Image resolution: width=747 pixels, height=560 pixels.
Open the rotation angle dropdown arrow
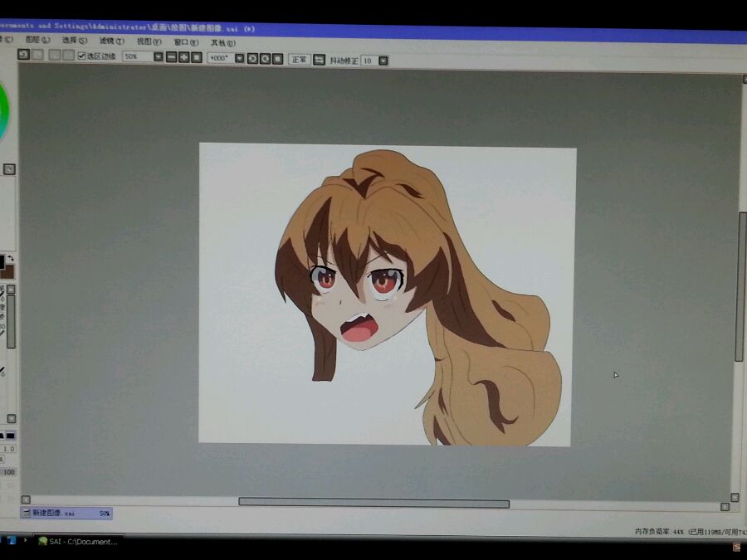point(240,59)
